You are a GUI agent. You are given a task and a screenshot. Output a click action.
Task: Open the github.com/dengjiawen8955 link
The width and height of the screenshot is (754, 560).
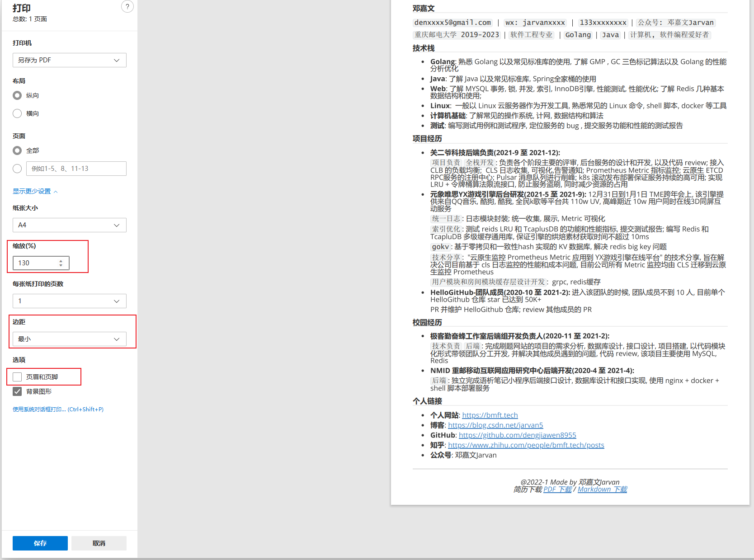(518, 435)
